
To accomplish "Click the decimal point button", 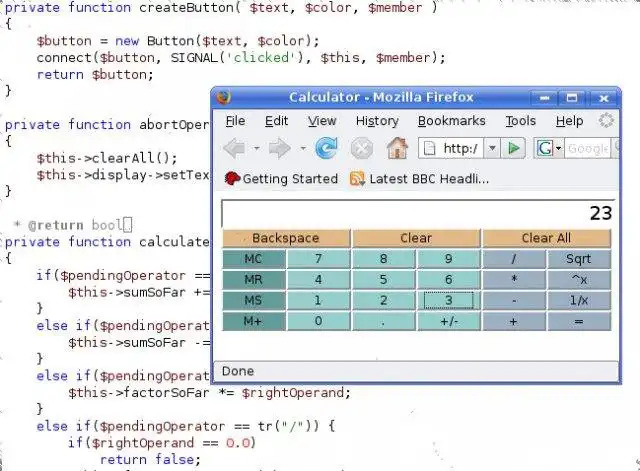I will 383,321.
